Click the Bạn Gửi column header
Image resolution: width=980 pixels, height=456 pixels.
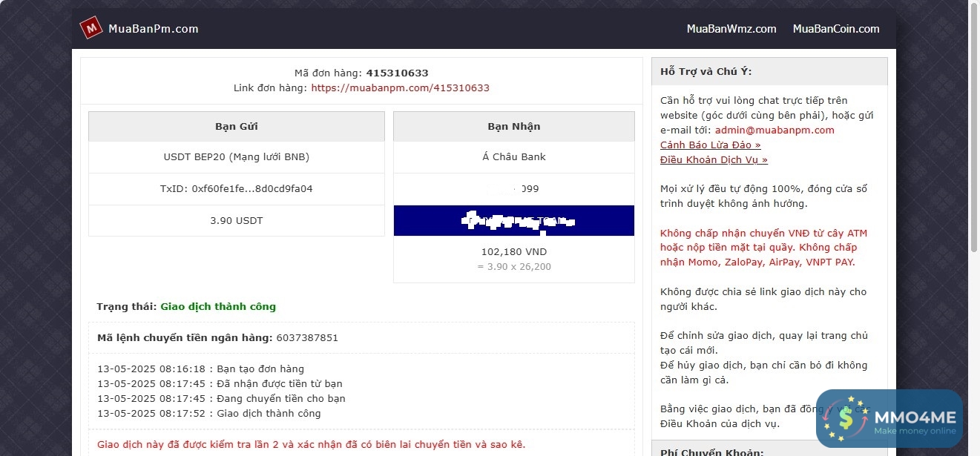coord(237,126)
